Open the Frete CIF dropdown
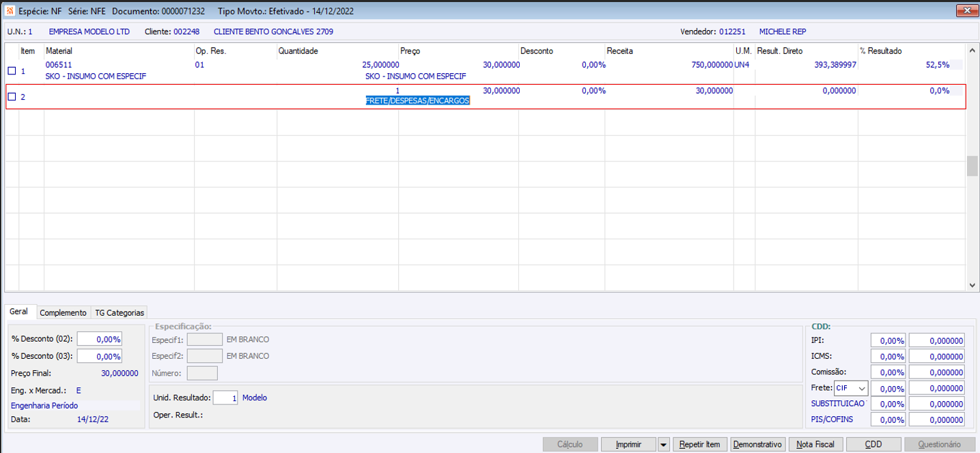 click(x=862, y=389)
